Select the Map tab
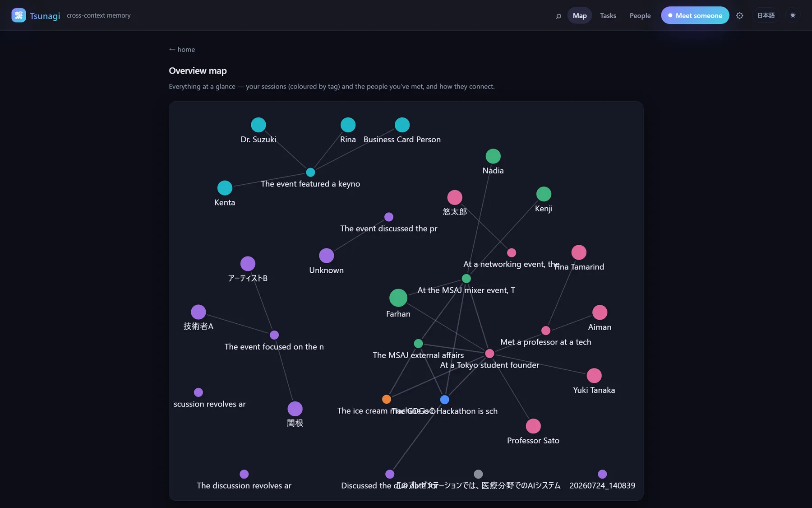 [580, 15]
